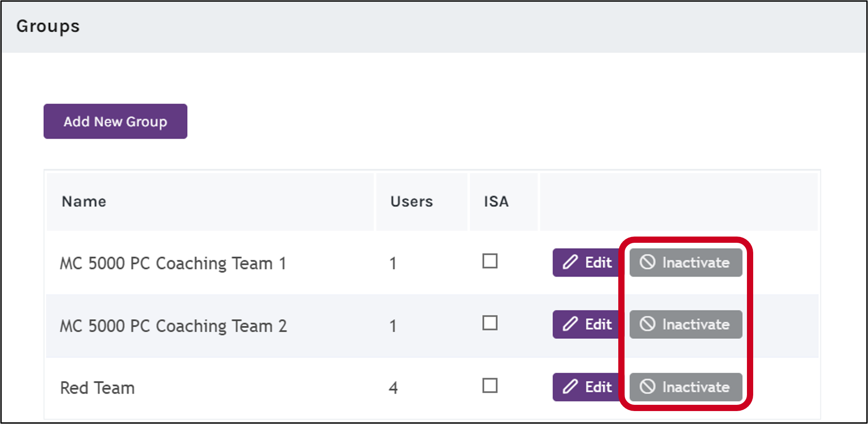Image resolution: width=868 pixels, height=424 pixels.
Task: Edit MC 5000 PC Coaching Team 1
Action: 587,262
